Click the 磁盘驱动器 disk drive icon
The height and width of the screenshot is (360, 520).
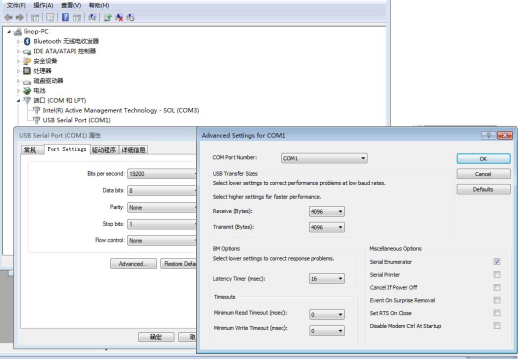click(27, 81)
